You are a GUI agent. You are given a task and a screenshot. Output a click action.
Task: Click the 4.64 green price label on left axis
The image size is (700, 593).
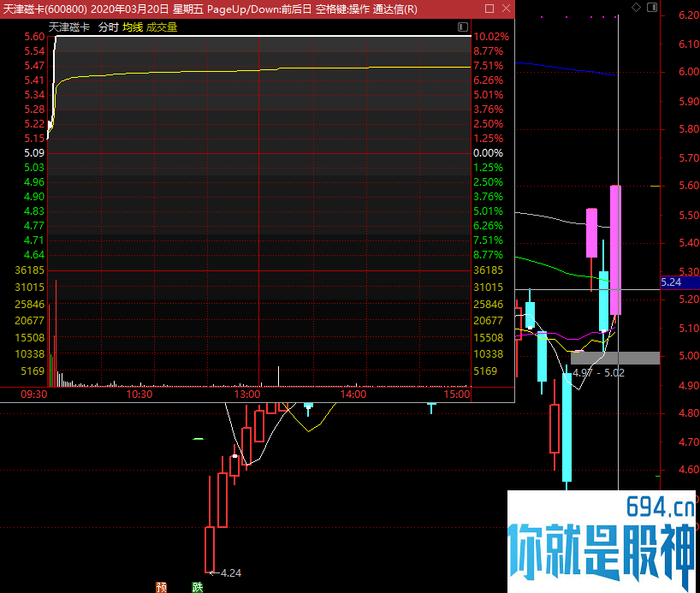34,255
